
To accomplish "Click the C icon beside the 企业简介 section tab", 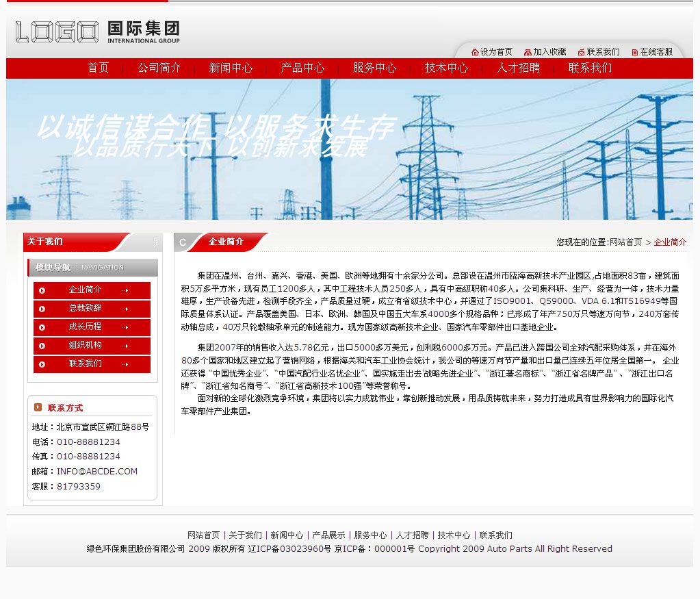I will click(183, 242).
